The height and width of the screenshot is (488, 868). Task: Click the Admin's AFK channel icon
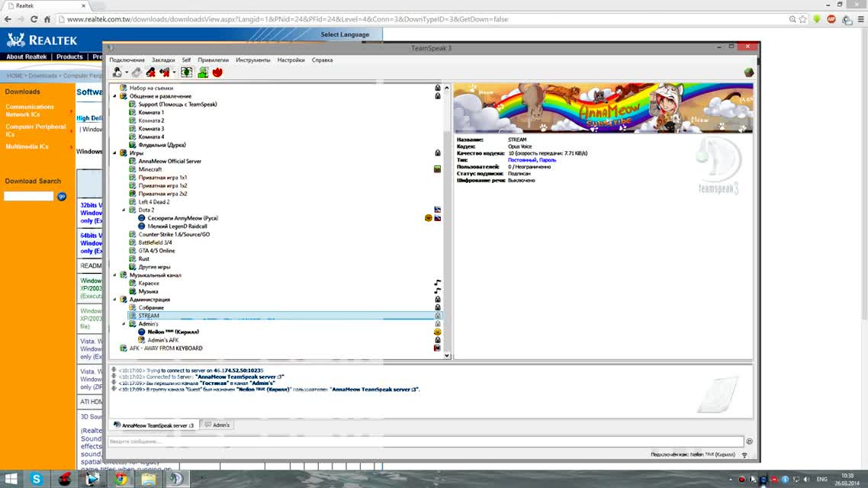click(141, 340)
